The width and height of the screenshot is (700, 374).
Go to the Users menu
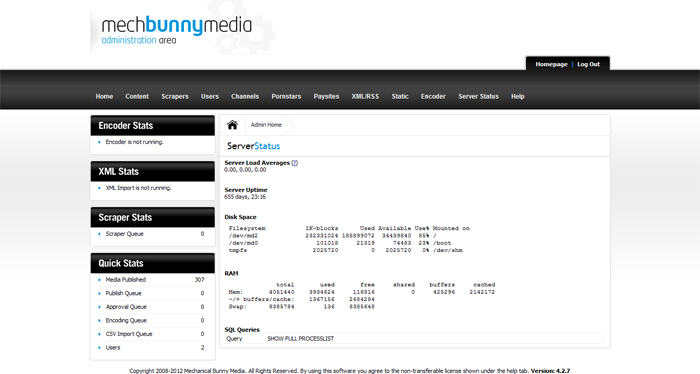click(210, 96)
